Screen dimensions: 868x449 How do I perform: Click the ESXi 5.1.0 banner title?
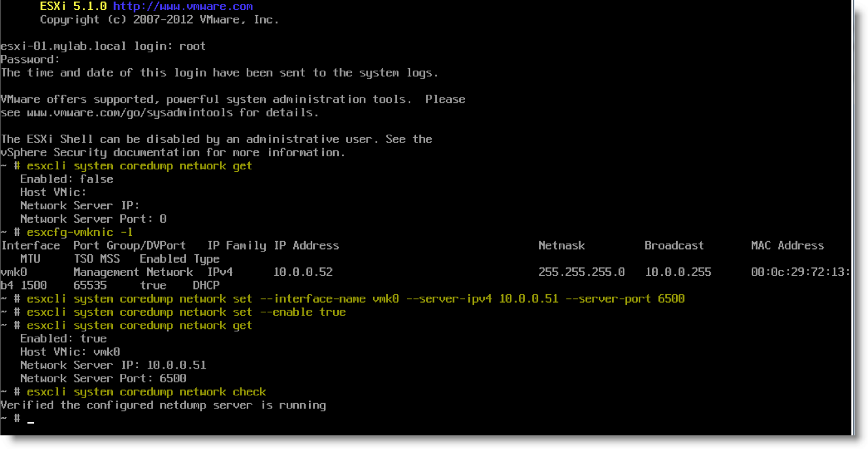(73, 7)
